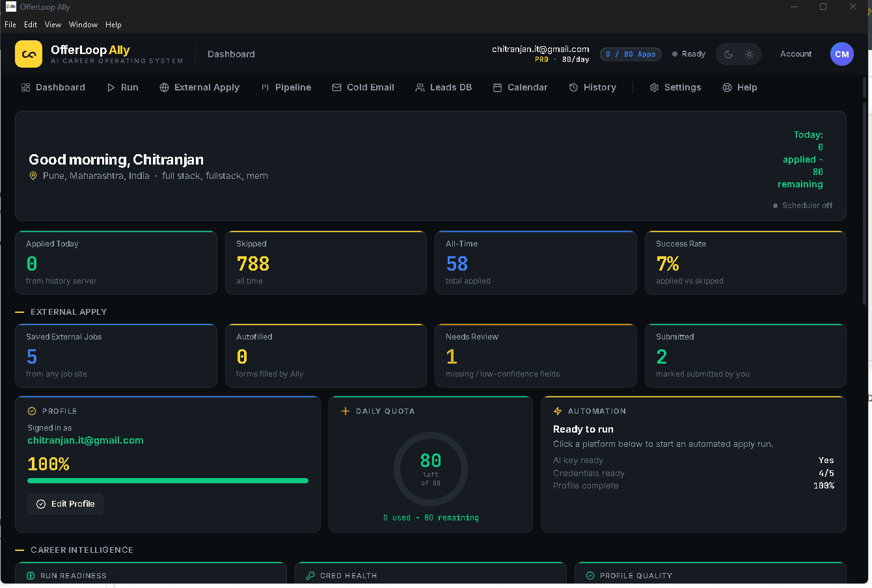Open the Edit menu
Screen dimensions: 872x588
[31, 25]
